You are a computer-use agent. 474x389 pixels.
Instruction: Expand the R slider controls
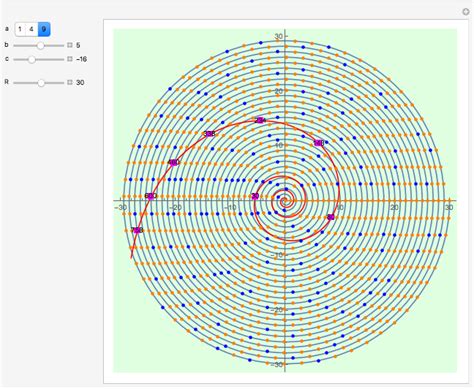click(70, 82)
